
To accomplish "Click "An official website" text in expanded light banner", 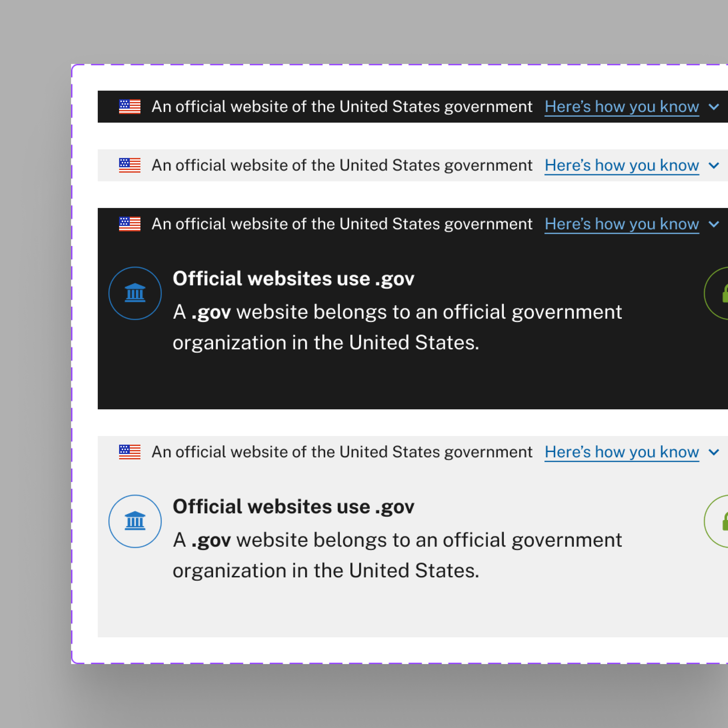I will 342,453.
